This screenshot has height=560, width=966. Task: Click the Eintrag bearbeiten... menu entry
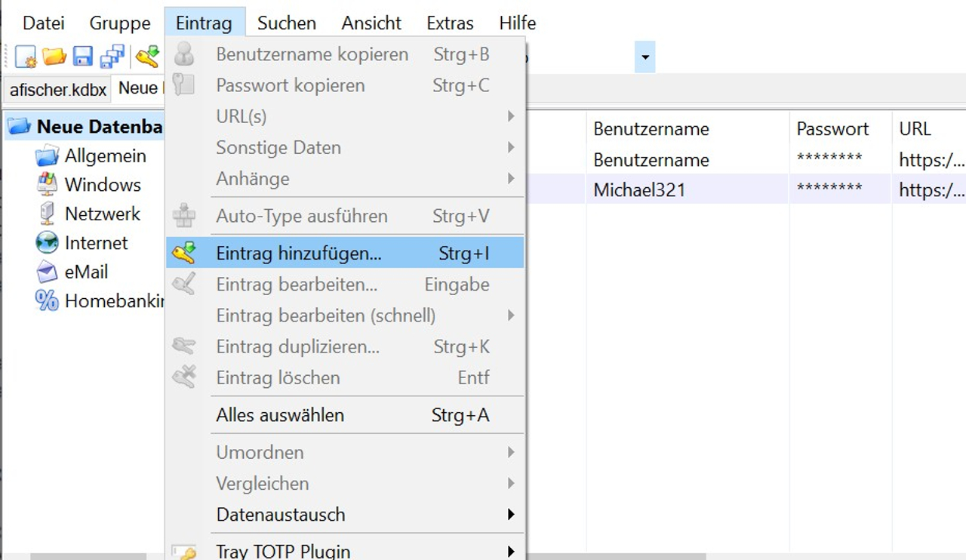(x=345, y=285)
